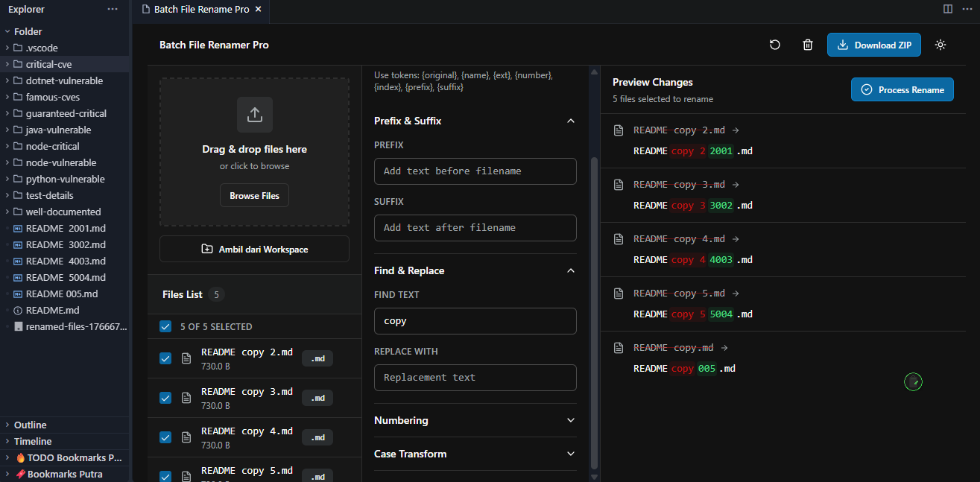Uncheck the 5 OF 5 SELECTED checkbox
This screenshot has width=980, height=482.
click(x=165, y=326)
